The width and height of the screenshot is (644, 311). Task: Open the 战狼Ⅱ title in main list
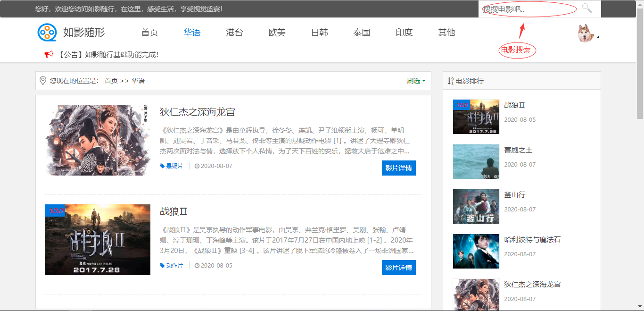point(173,211)
